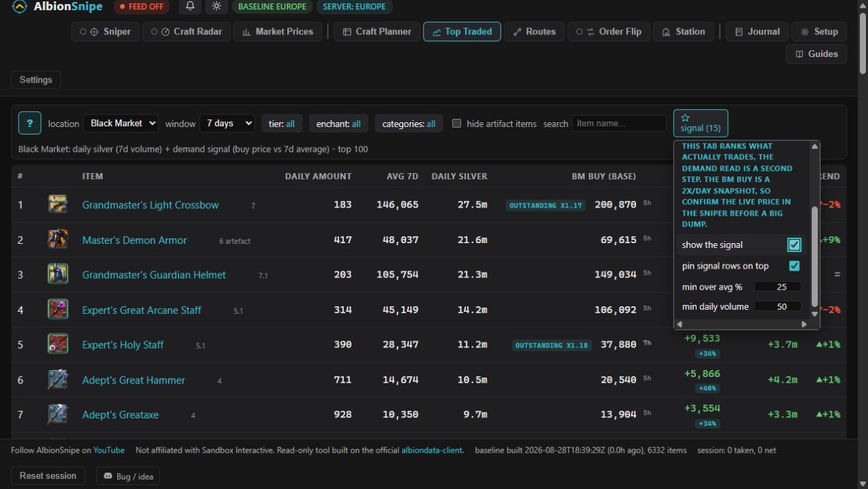Open the albiondata-client link
The height and width of the screenshot is (489, 868).
pos(431,451)
